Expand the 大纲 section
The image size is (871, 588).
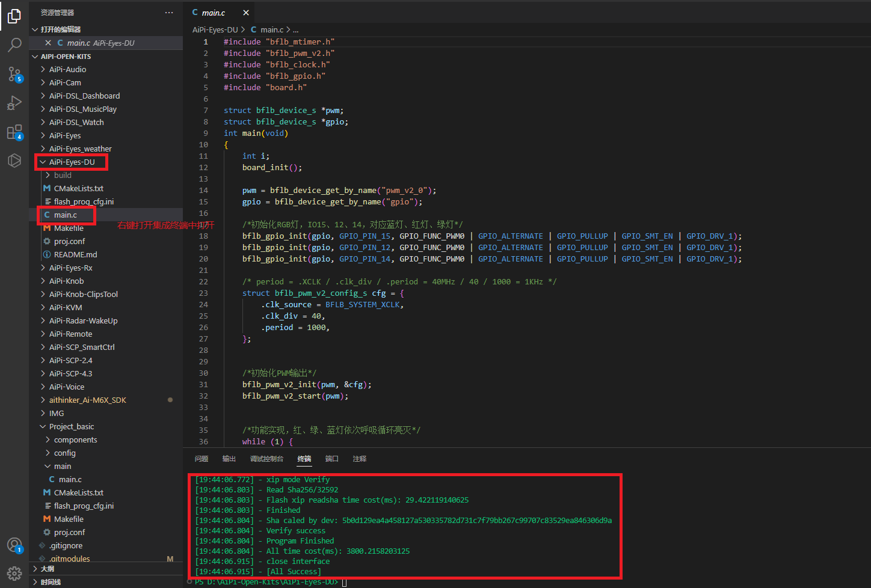106,569
